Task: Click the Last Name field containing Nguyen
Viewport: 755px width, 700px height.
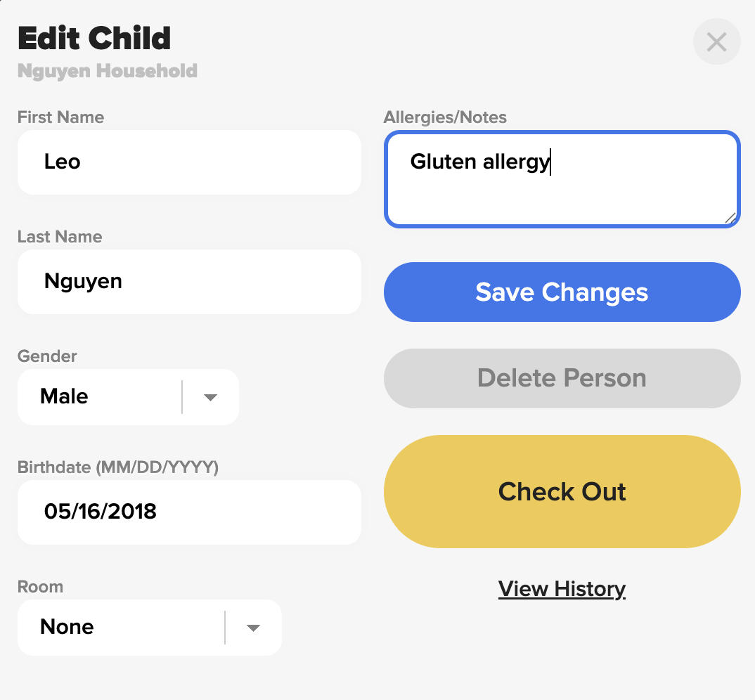Action: pos(189,282)
